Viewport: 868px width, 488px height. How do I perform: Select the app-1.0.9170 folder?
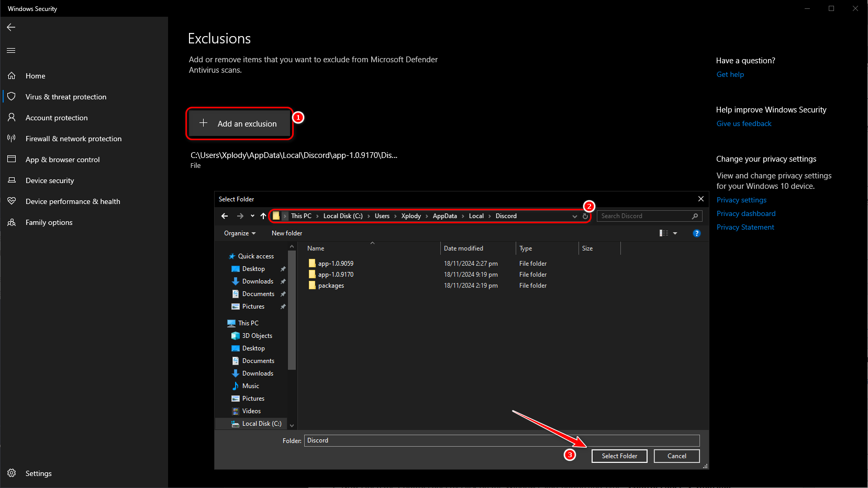click(336, 275)
